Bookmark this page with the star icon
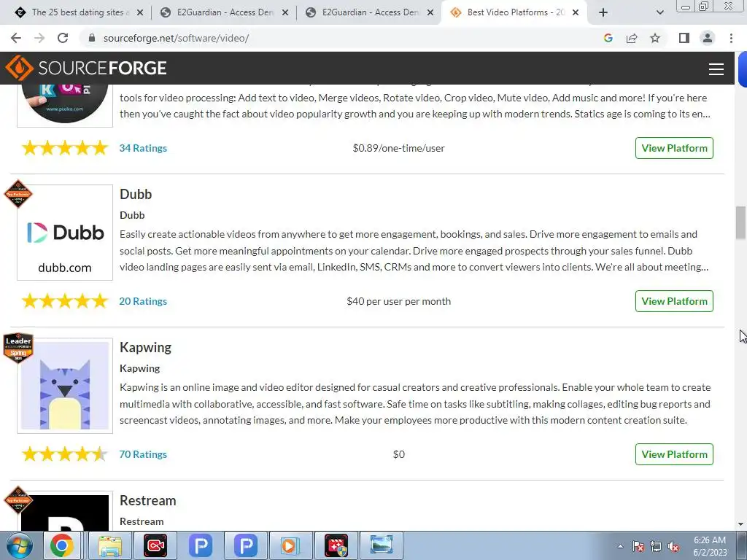The height and width of the screenshot is (560, 747). pyautogui.click(x=655, y=38)
